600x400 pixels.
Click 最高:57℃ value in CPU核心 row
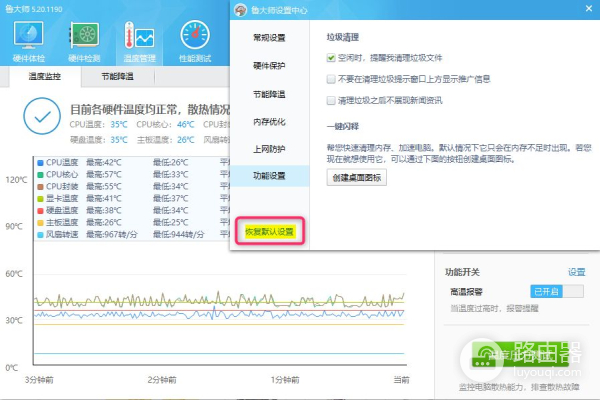pos(103,175)
